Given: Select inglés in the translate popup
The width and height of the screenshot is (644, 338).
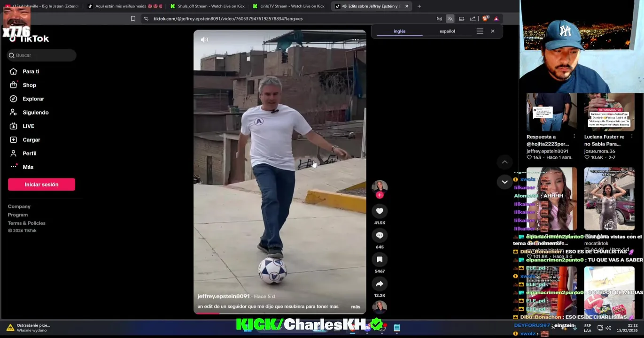Looking at the screenshot, I should click(399, 31).
